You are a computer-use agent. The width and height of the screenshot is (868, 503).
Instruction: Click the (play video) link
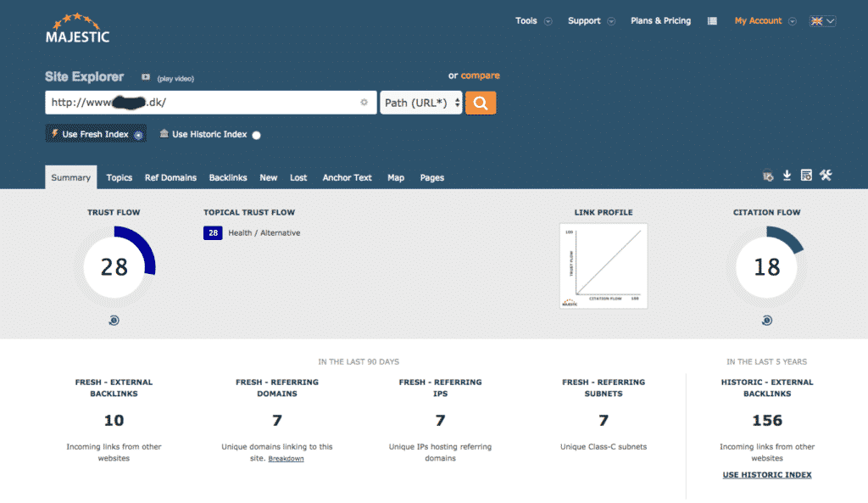click(x=175, y=79)
